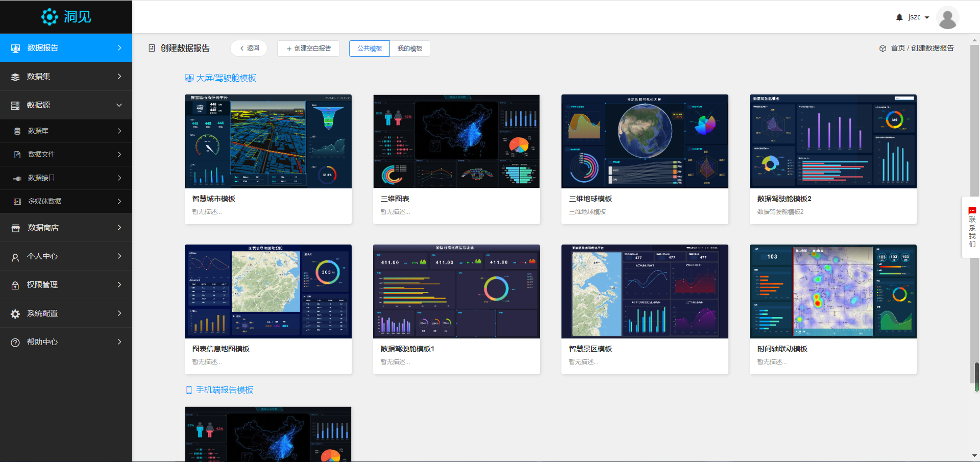Open the jszc user dropdown arrow
The width and height of the screenshot is (980, 462).
(x=927, y=18)
